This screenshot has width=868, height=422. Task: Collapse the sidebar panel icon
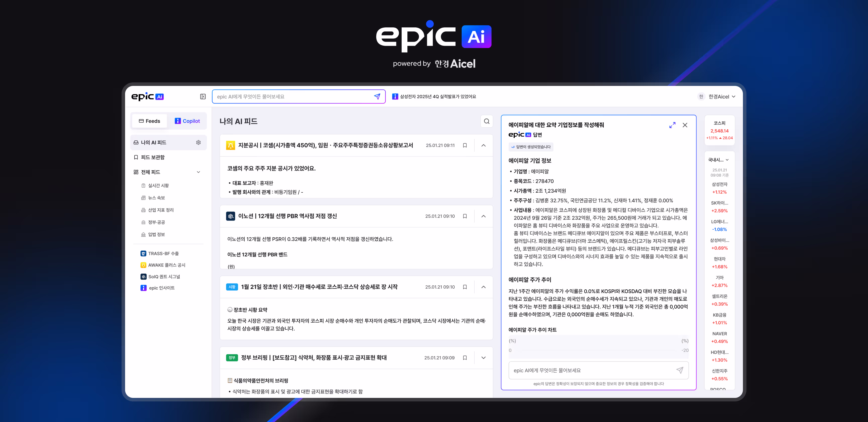203,97
